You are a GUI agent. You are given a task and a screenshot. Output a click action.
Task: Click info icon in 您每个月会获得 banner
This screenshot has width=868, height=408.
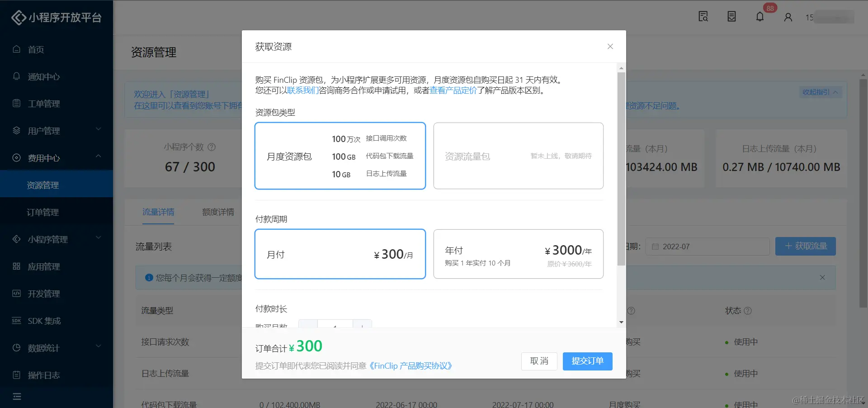(149, 277)
